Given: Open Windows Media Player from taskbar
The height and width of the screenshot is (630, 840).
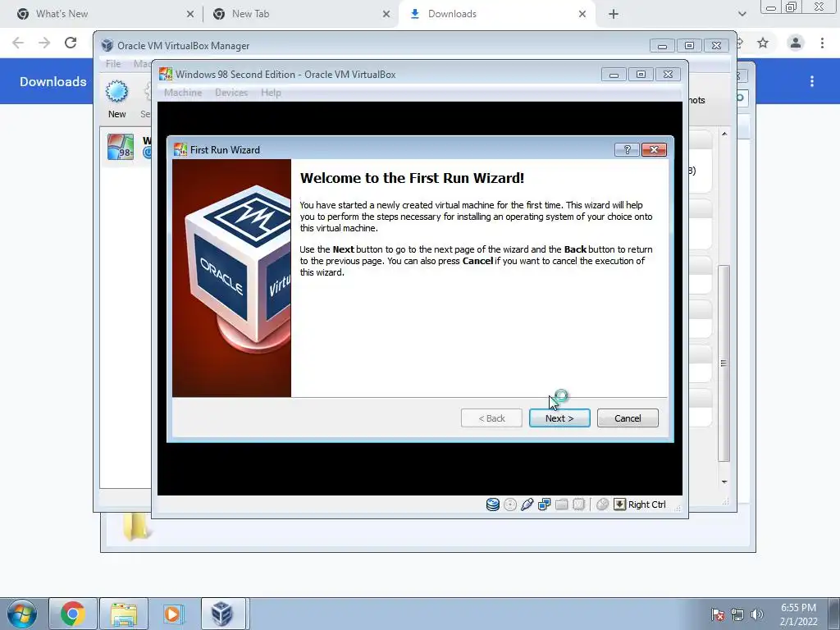Looking at the screenshot, I should click(172, 614).
